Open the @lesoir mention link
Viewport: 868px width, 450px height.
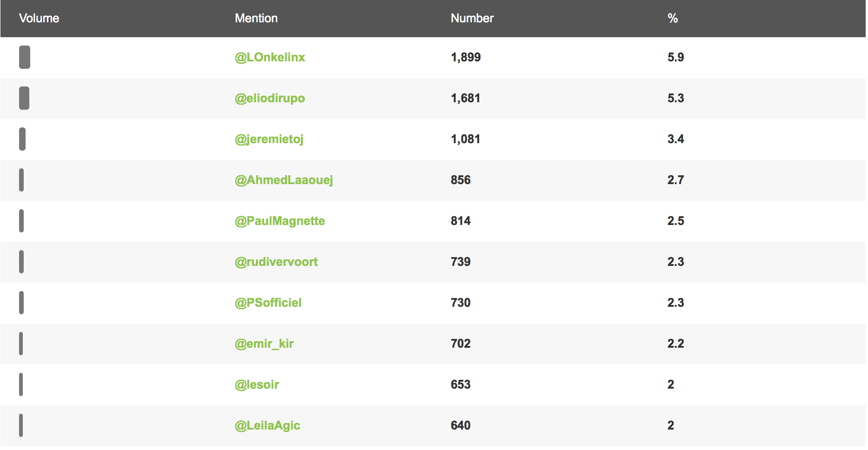coord(257,384)
